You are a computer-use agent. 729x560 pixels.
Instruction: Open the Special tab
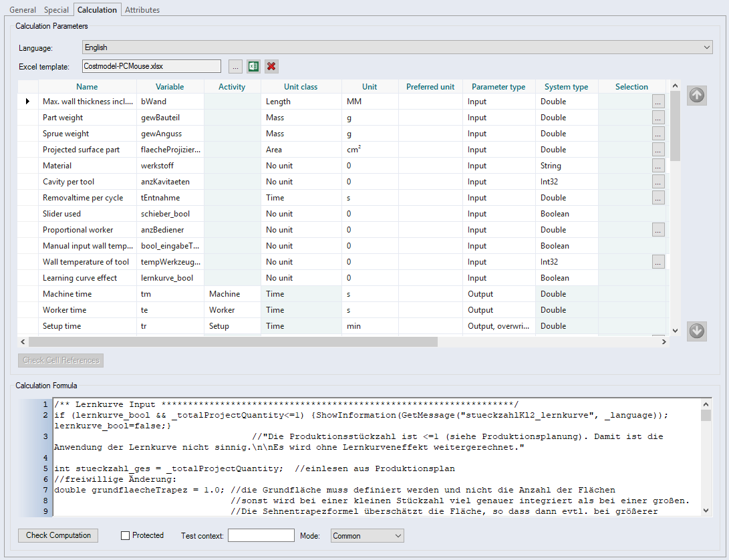[x=56, y=10]
